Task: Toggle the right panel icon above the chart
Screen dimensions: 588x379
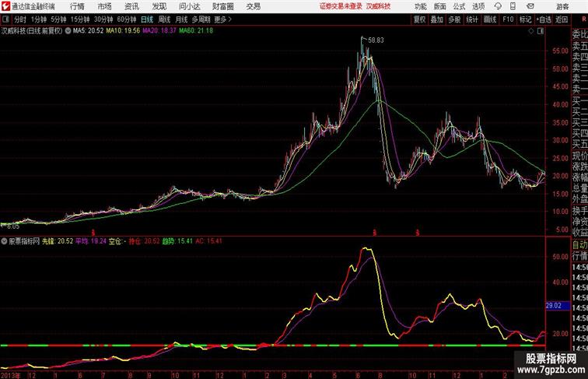Action: 541,31
